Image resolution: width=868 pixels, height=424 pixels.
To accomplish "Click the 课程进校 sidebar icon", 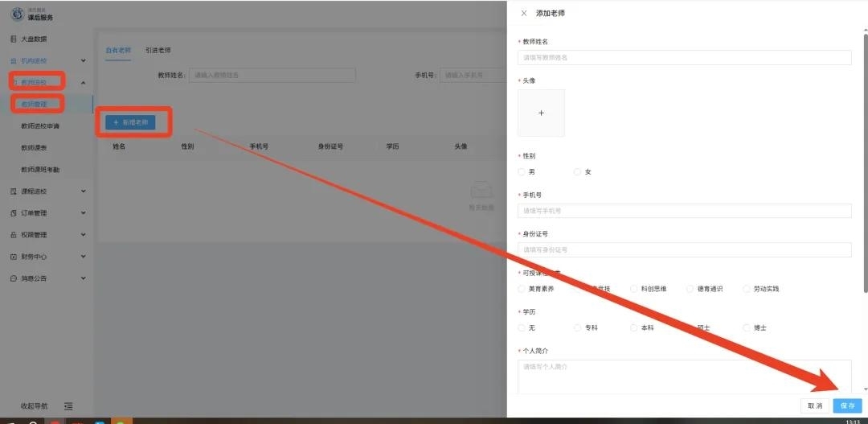I will coord(13,191).
